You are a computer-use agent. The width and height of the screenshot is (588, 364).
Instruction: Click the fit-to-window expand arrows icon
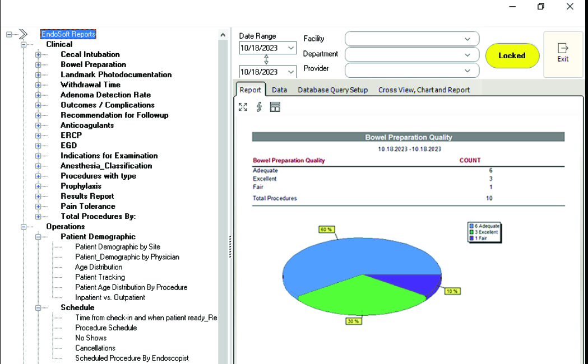243,107
